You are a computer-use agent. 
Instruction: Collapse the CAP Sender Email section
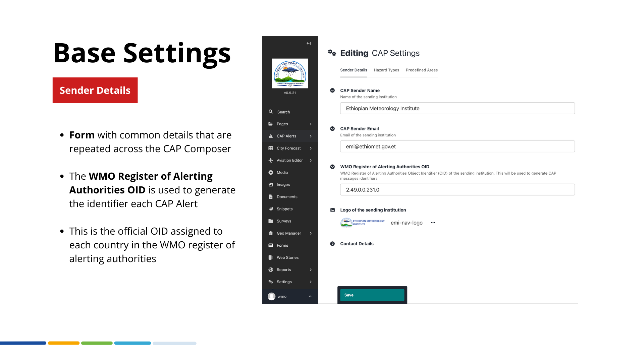pyautogui.click(x=332, y=129)
